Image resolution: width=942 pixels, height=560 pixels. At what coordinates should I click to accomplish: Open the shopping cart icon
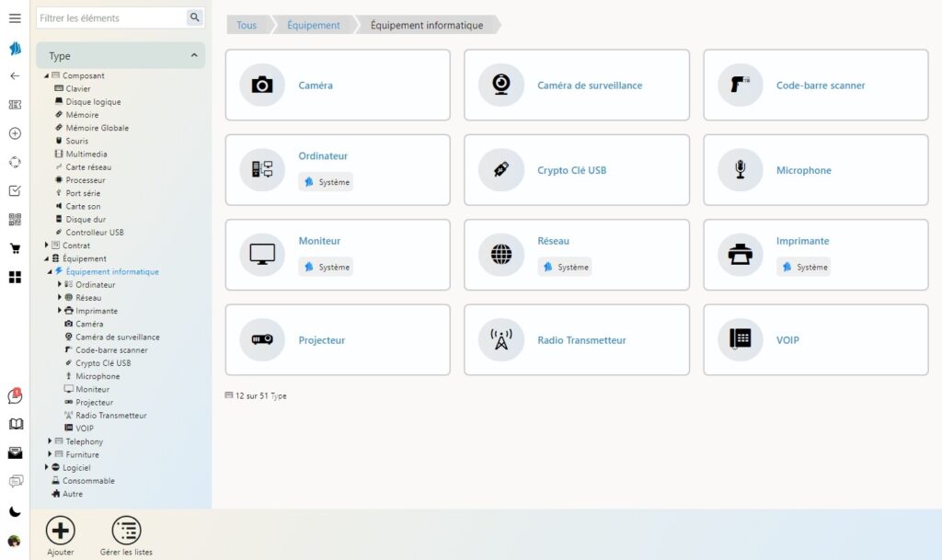pyautogui.click(x=15, y=248)
